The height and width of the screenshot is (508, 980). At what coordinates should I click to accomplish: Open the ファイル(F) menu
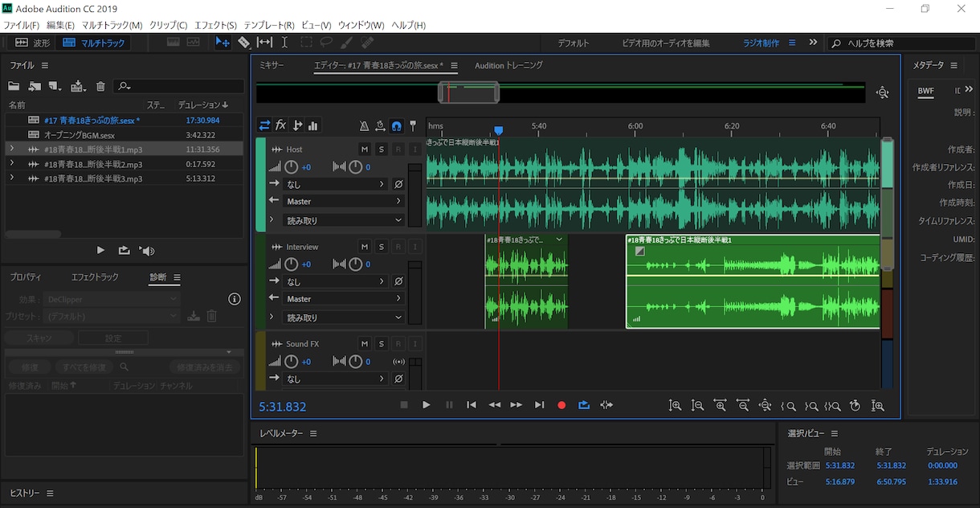click(x=21, y=25)
